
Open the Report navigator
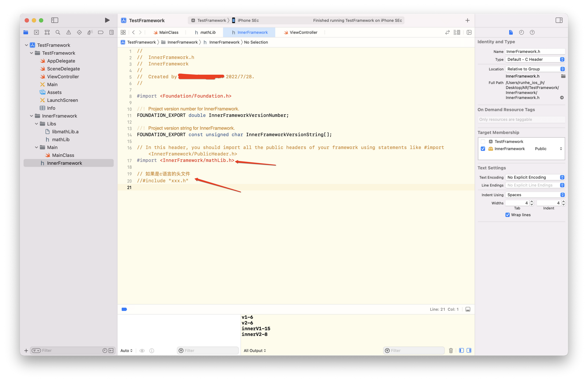pyautogui.click(x=111, y=32)
